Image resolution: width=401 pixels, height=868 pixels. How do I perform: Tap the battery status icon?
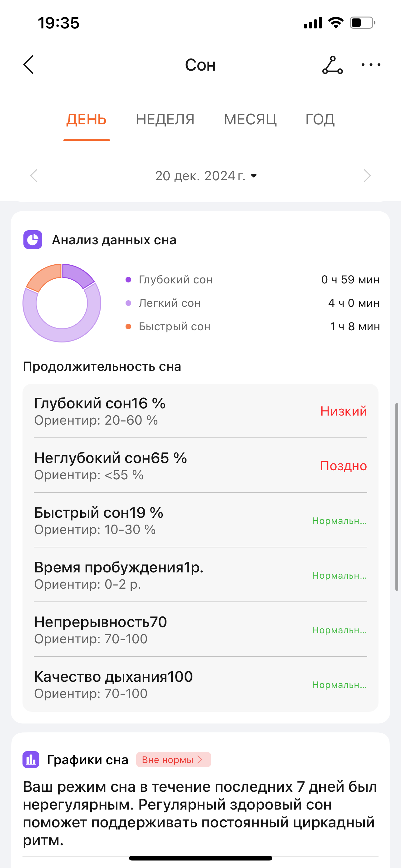click(x=362, y=23)
